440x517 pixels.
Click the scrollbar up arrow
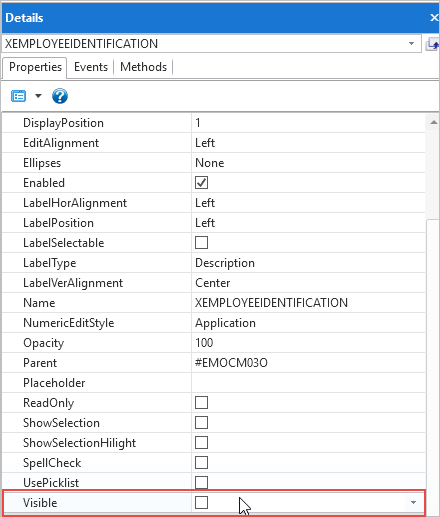pyautogui.click(x=433, y=122)
